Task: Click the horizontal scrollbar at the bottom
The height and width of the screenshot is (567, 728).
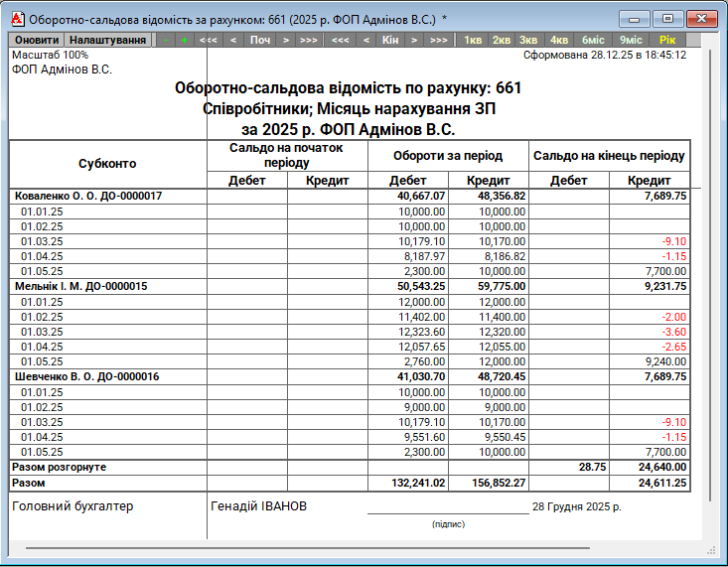Action: [358, 548]
